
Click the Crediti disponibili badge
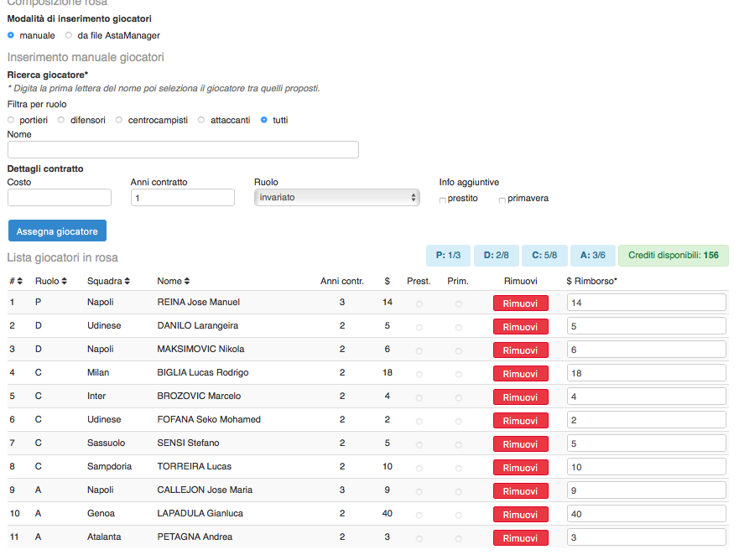(673, 255)
